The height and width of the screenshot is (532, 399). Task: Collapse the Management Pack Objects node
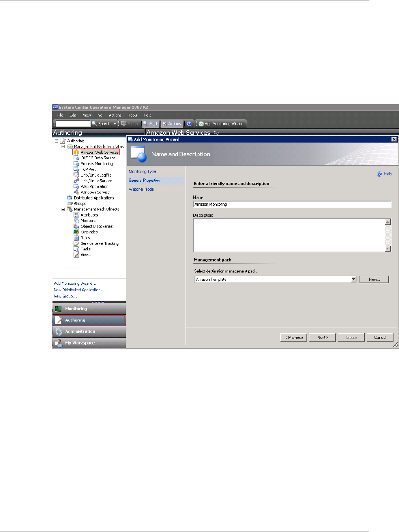(x=63, y=209)
